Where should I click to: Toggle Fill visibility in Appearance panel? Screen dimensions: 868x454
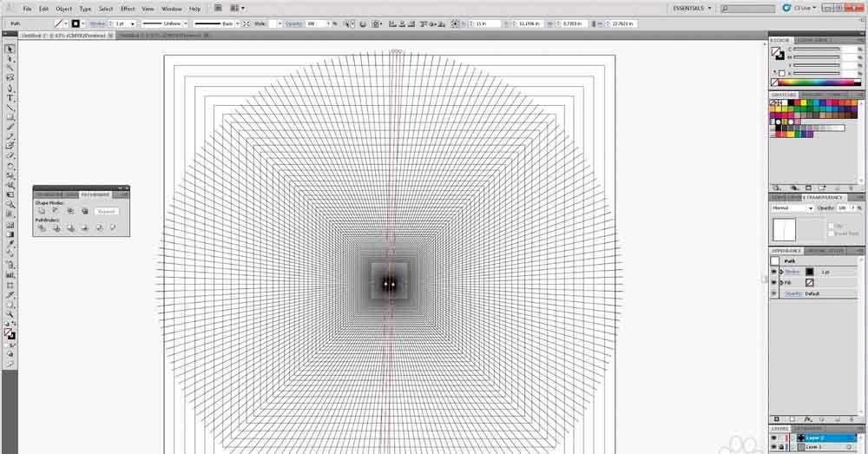[774, 282]
